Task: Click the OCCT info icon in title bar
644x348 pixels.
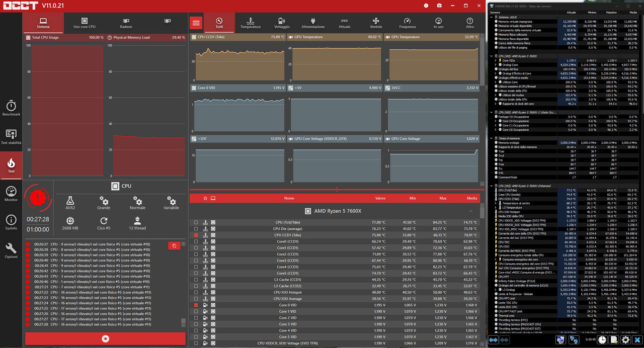Action: pos(426,6)
